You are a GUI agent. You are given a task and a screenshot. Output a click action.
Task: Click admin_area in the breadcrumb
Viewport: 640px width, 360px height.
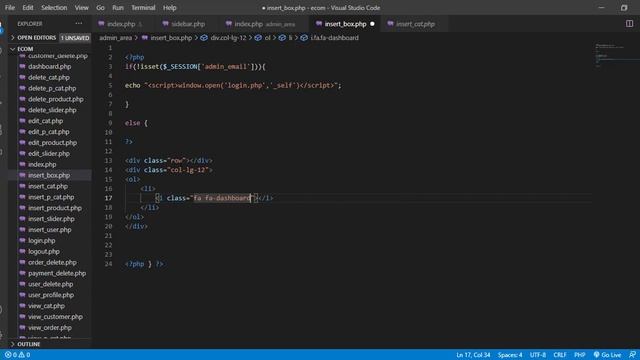point(116,38)
